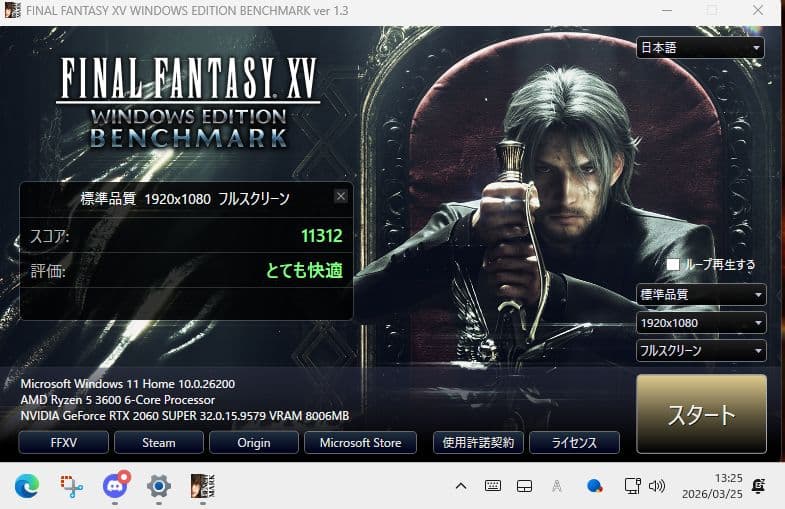Click the NVIDIA GeForce RTX 2060 SUPER text
785x509 pixels.
[x=185, y=416]
